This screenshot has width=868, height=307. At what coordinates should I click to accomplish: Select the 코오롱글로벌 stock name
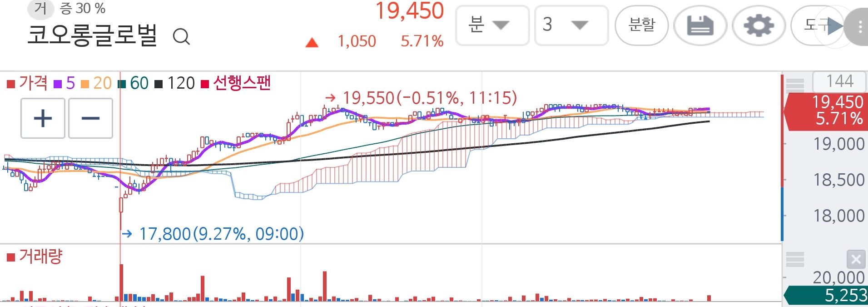click(92, 35)
